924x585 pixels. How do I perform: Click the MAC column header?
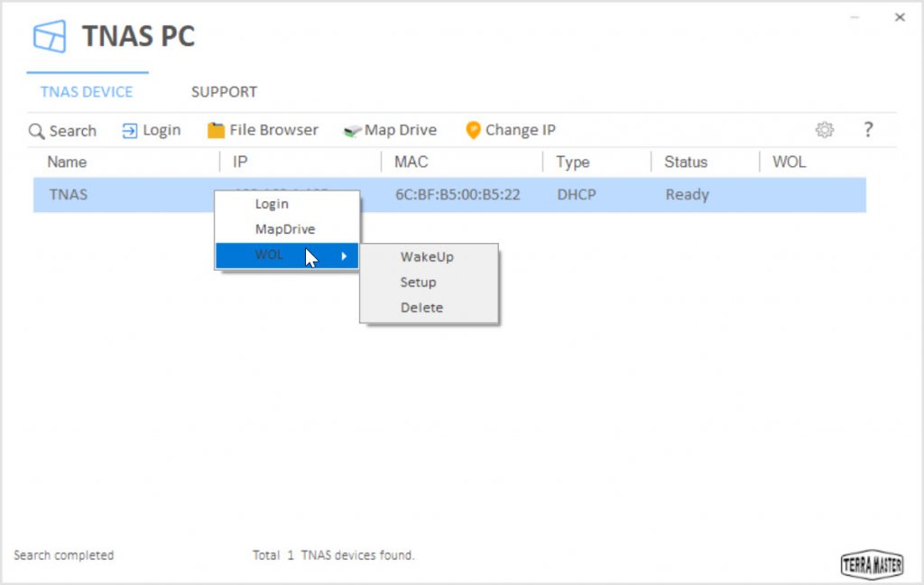point(411,162)
